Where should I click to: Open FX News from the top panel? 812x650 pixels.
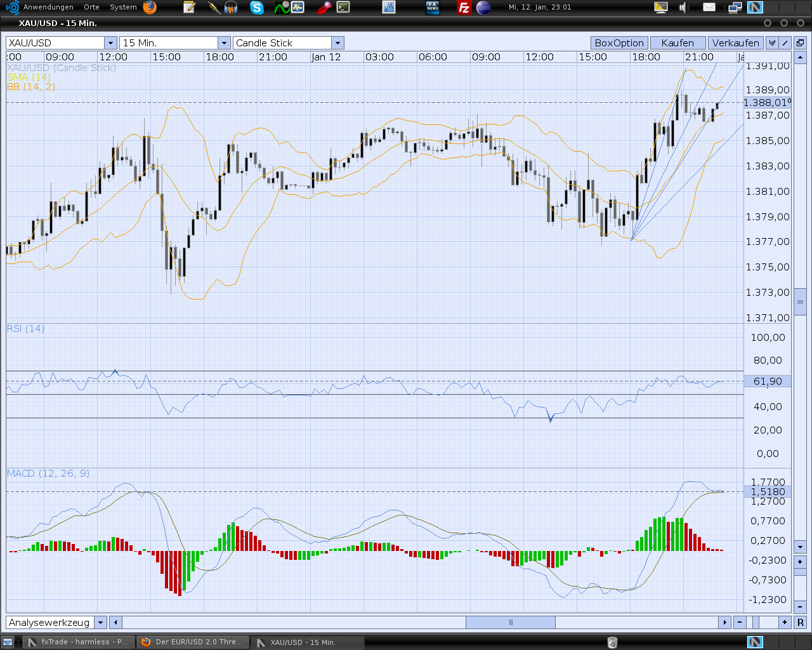(x=433, y=8)
